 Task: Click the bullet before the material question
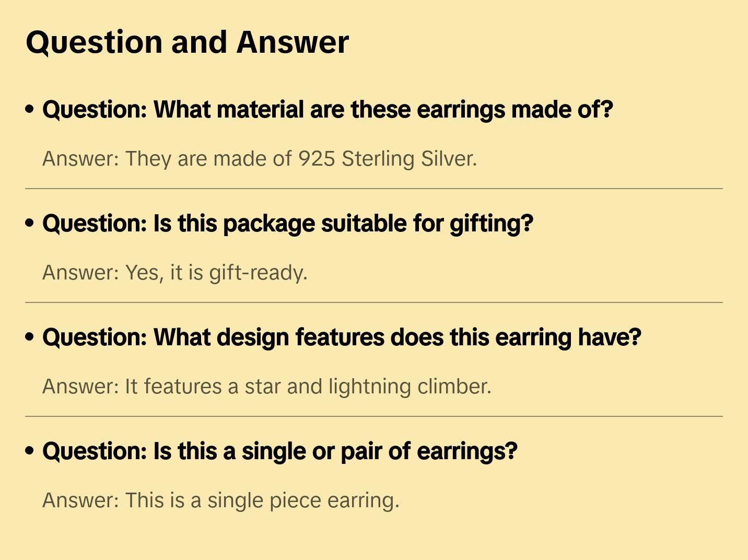click(30, 110)
